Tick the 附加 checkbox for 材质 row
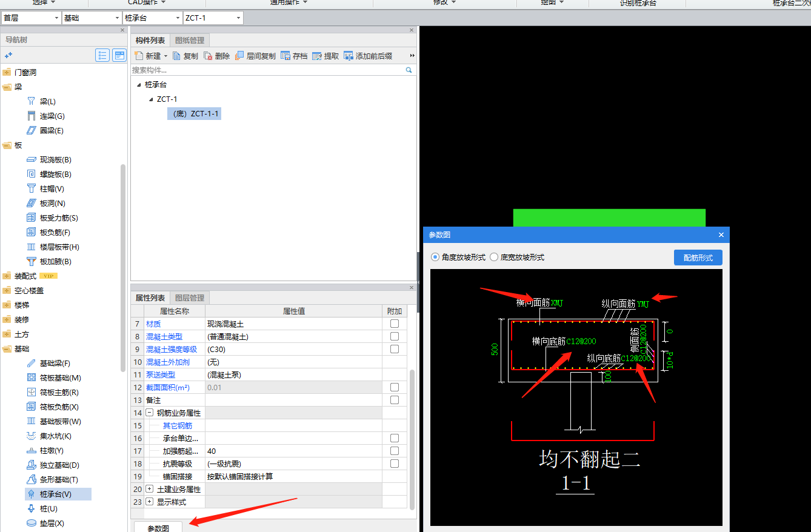 click(x=395, y=324)
